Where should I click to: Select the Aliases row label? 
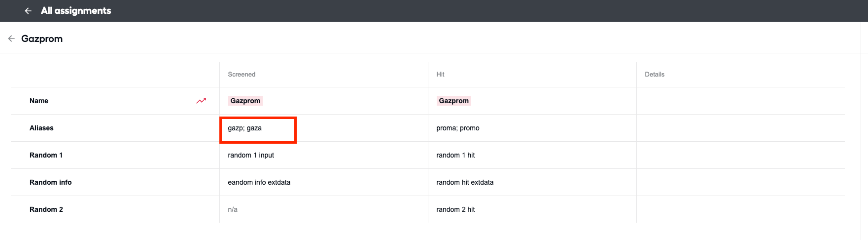tap(41, 128)
